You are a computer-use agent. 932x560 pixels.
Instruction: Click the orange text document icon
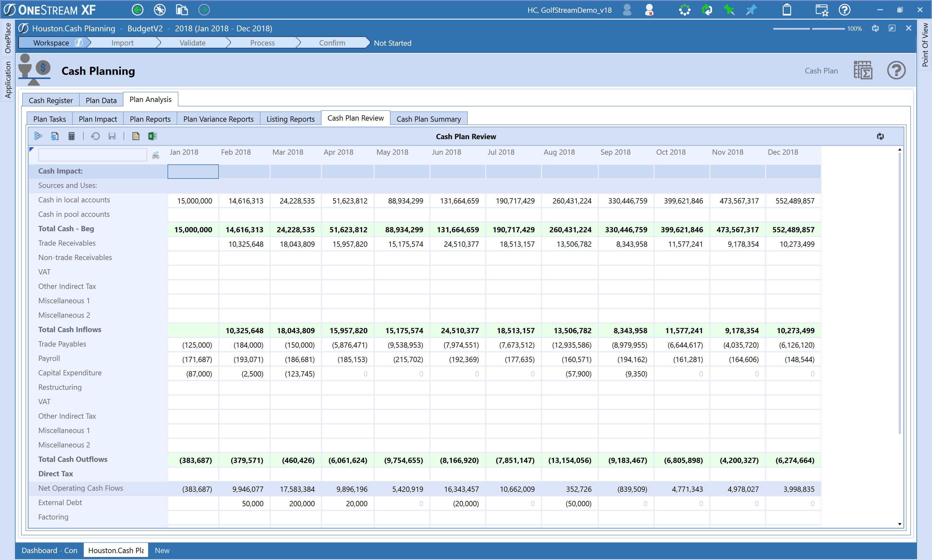pyautogui.click(x=136, y=136)
